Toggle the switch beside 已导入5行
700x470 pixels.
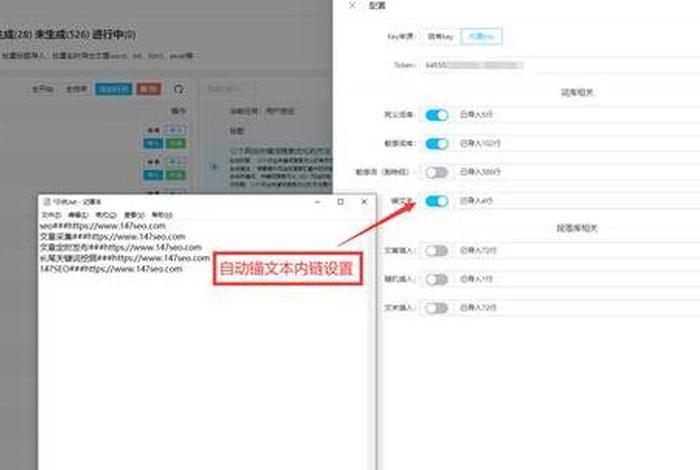click(x=437, y=115)
